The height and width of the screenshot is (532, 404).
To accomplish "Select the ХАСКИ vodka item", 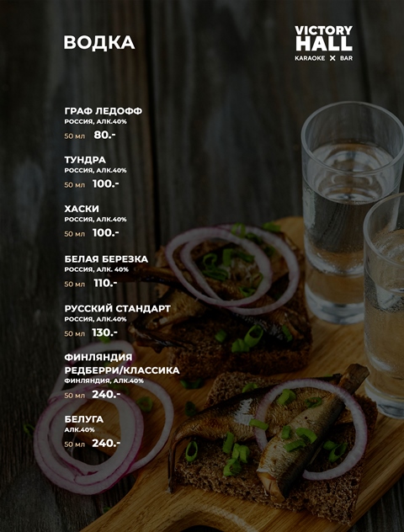I will point(82,209).
